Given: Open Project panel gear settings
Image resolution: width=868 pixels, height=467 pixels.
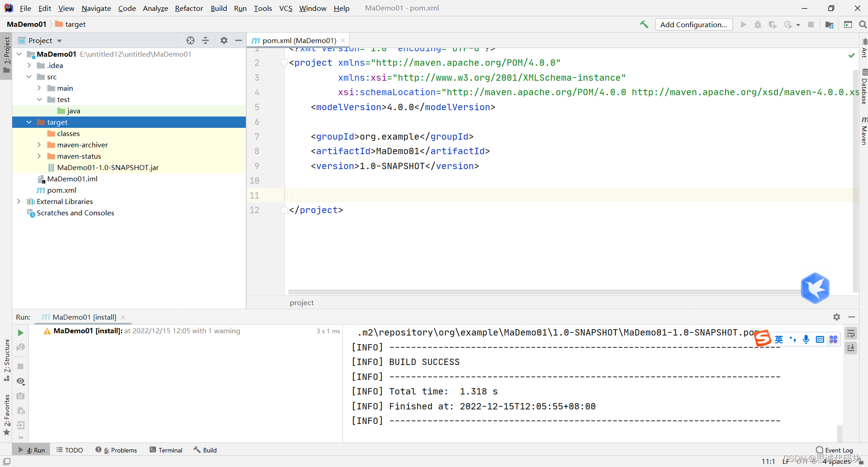Looking at the screenshot, I should pyautogui.click(x=224, y=40).
